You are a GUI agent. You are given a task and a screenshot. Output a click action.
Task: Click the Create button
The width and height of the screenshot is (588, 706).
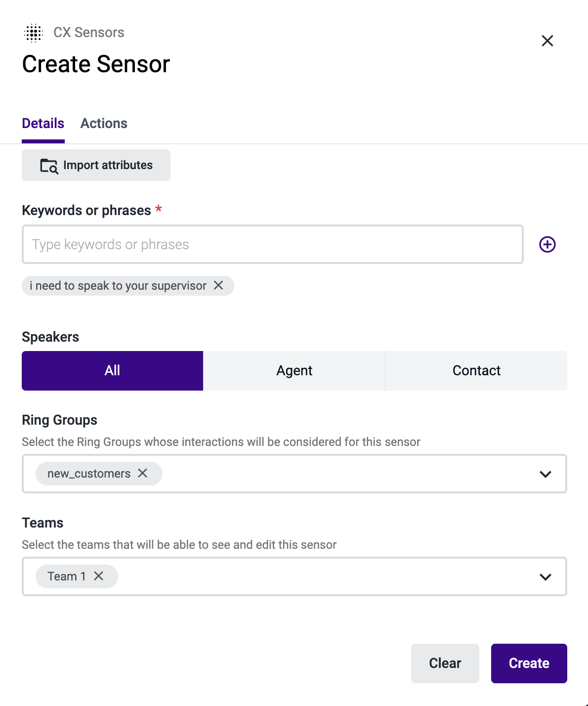click(529, 663)
